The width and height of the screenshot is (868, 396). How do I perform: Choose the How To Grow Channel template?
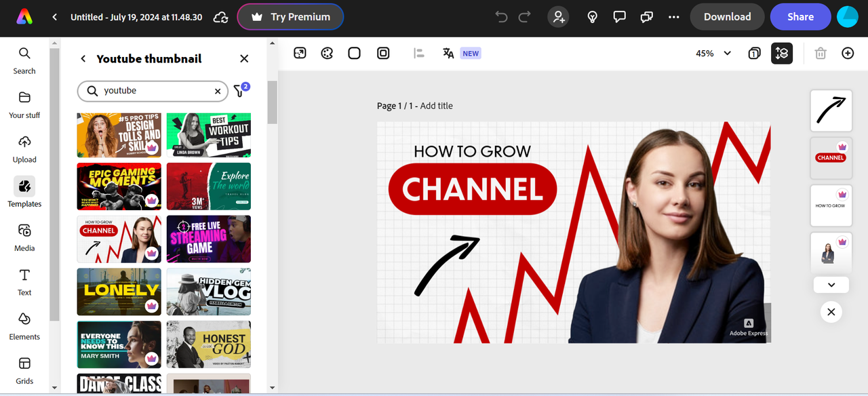tap(119, 239)
